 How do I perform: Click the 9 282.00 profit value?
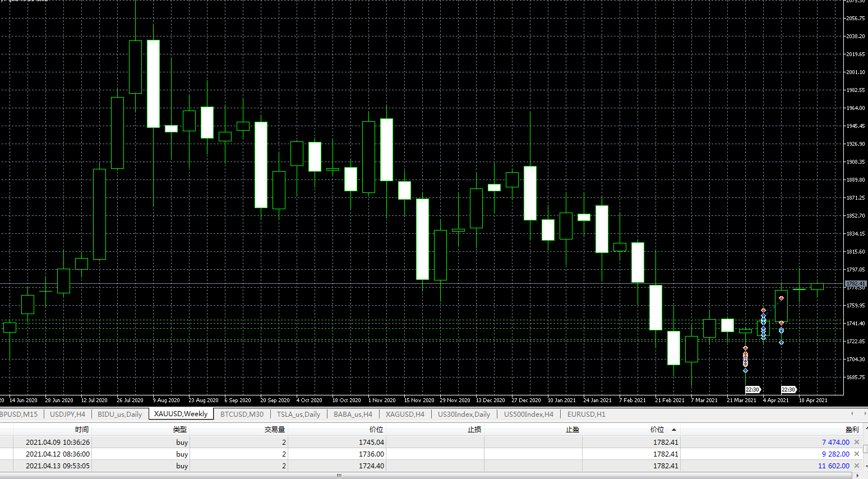(x=835, y=454)
